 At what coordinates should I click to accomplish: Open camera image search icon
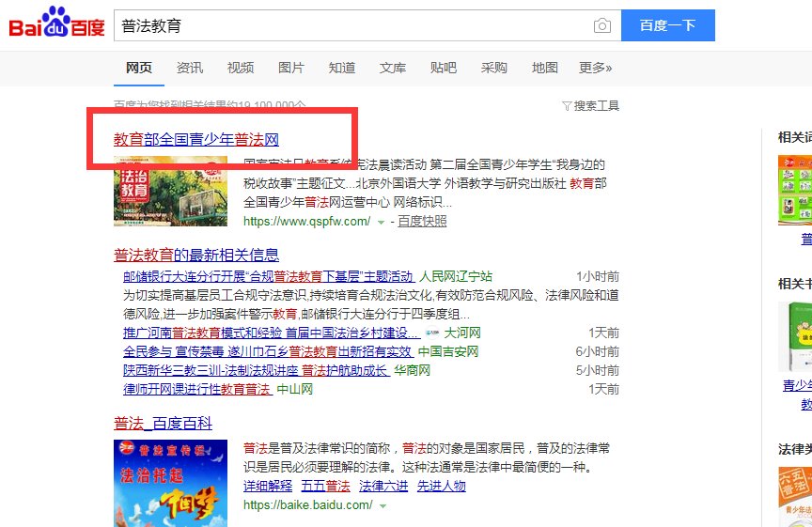coord(601,25)
